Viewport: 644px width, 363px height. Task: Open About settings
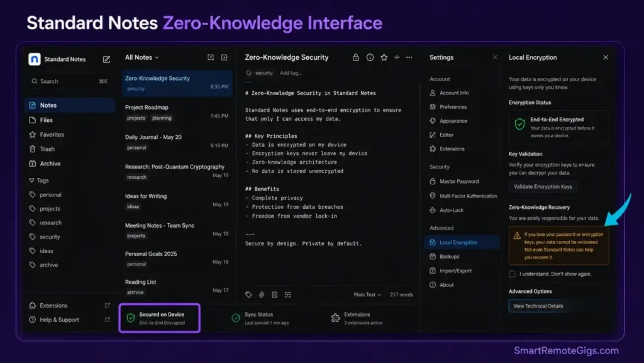[441, 284]
